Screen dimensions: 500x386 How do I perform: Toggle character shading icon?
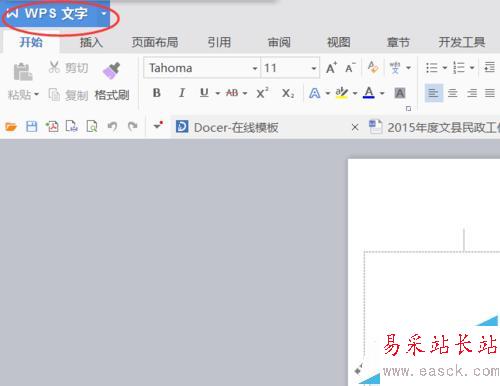tap(400, 93)
